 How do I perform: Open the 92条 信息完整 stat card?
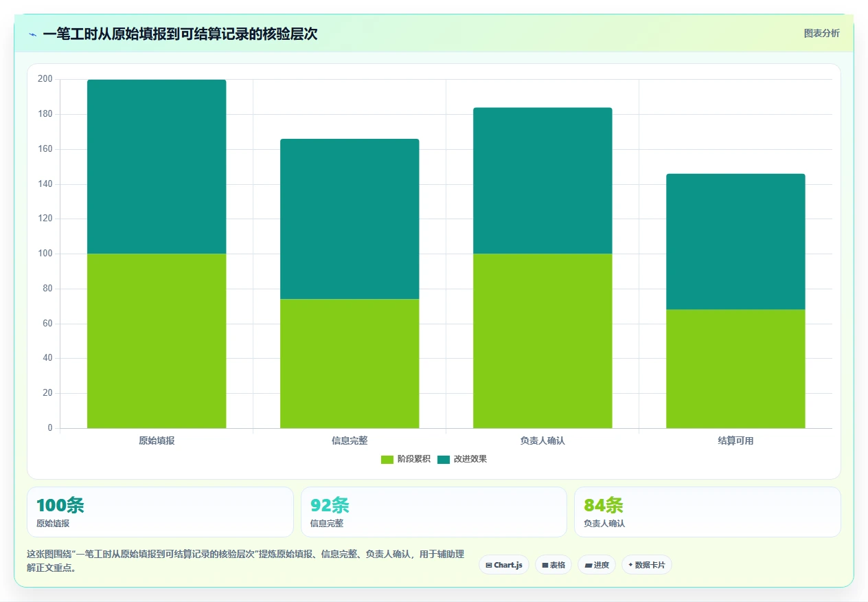[434, 512]
